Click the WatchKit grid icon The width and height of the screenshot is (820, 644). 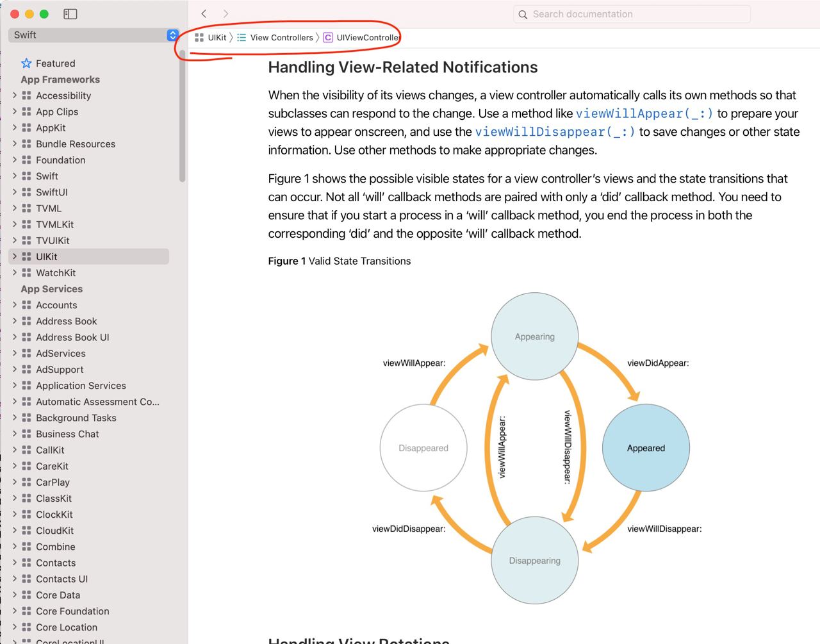26,273
